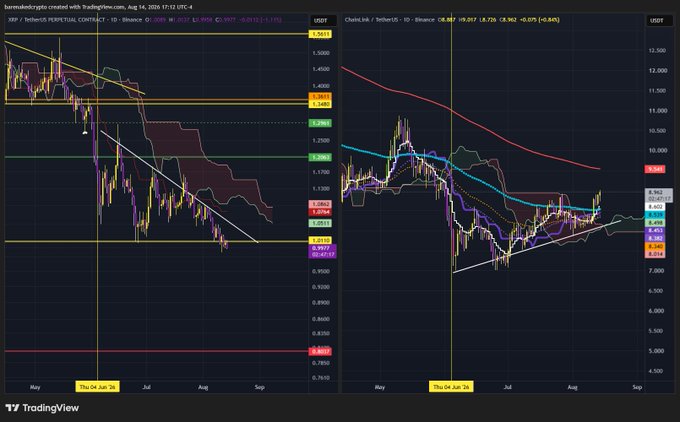Click the 1.5000 value on XRP price axis
This screenshot has height=422, width=680.
click(320, 53)
